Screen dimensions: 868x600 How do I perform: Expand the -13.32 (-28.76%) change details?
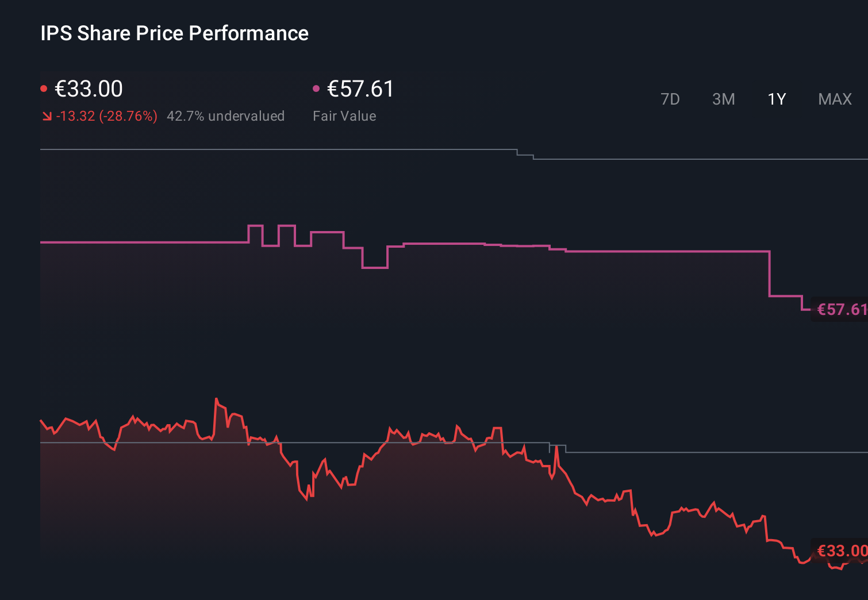click(107, 116)
